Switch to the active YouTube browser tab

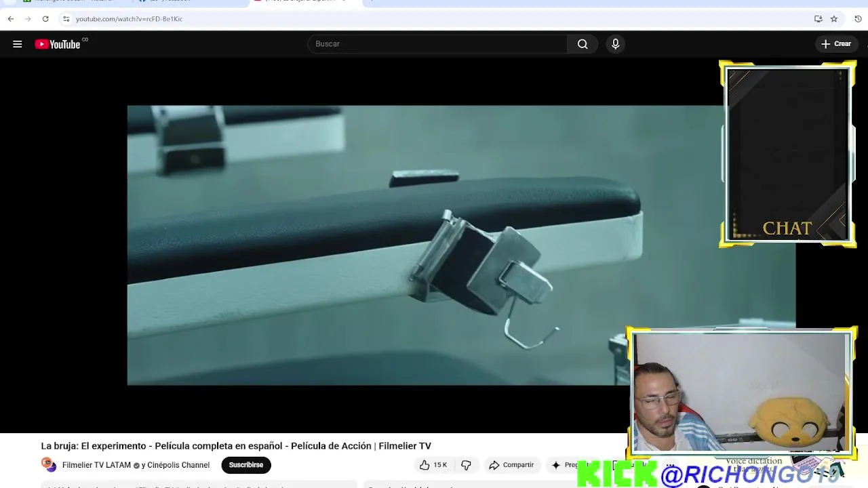(x=305, y=2)
